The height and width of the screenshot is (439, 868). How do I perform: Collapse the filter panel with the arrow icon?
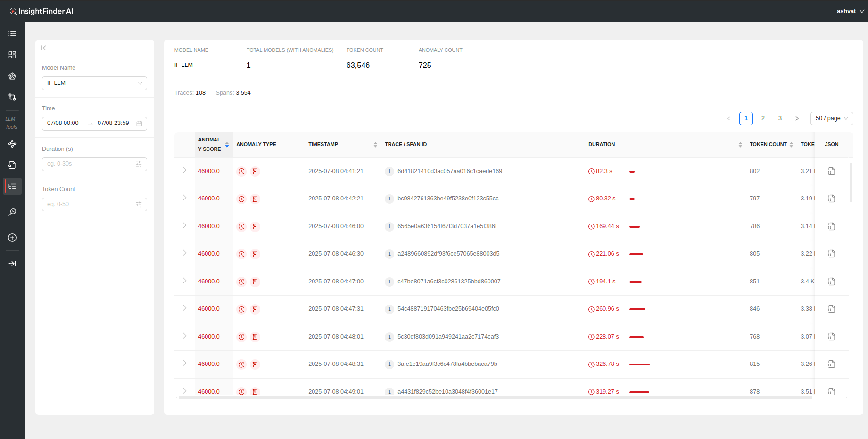click(x=44, y=48)
